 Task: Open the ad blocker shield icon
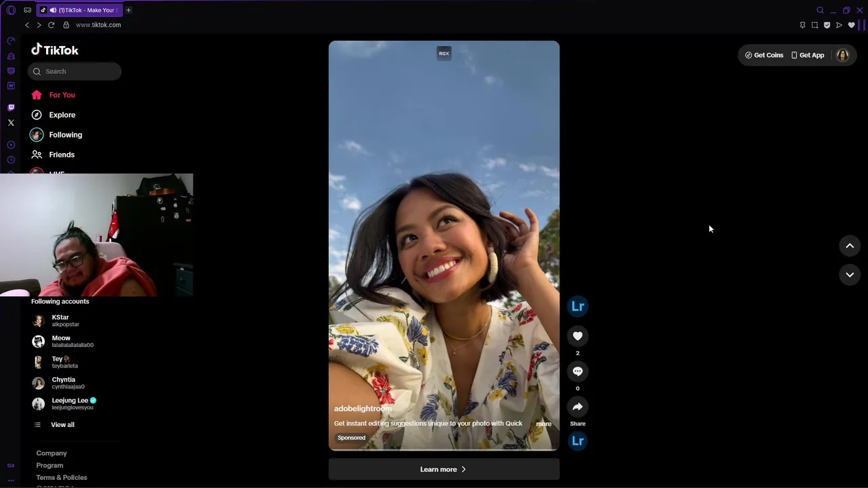(827, 25)
